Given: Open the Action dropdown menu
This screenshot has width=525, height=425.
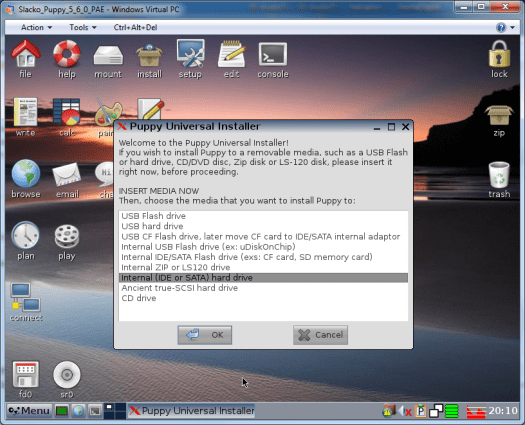Looking at the screenshot, I should (36, 27).
